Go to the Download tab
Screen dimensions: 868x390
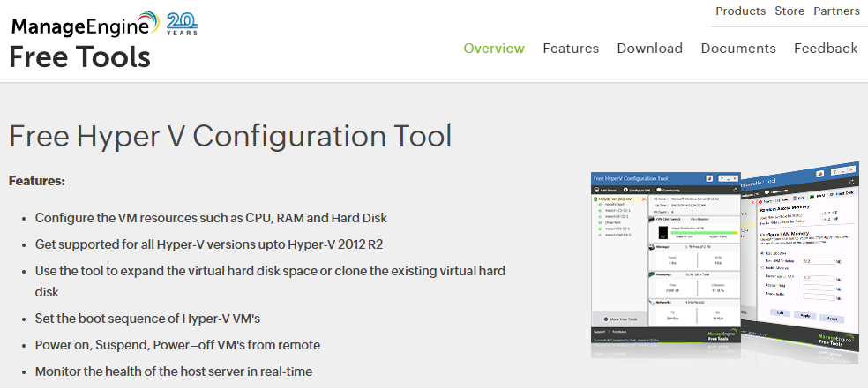tap(649, 49)
